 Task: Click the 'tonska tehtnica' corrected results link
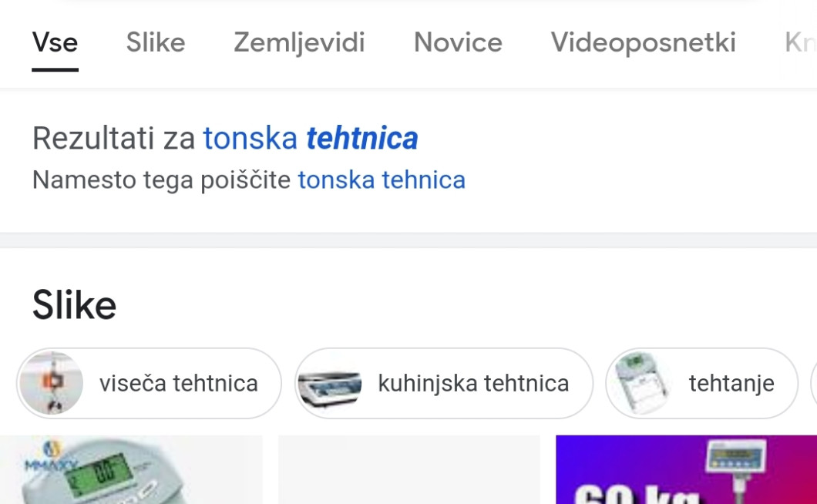(310, 139)
